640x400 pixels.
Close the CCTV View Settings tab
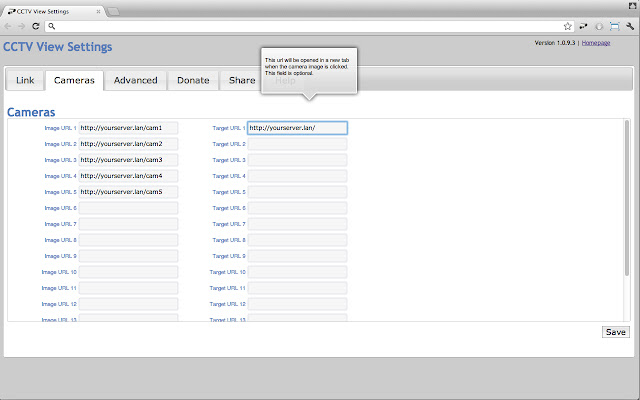click(x=98, y=11)
